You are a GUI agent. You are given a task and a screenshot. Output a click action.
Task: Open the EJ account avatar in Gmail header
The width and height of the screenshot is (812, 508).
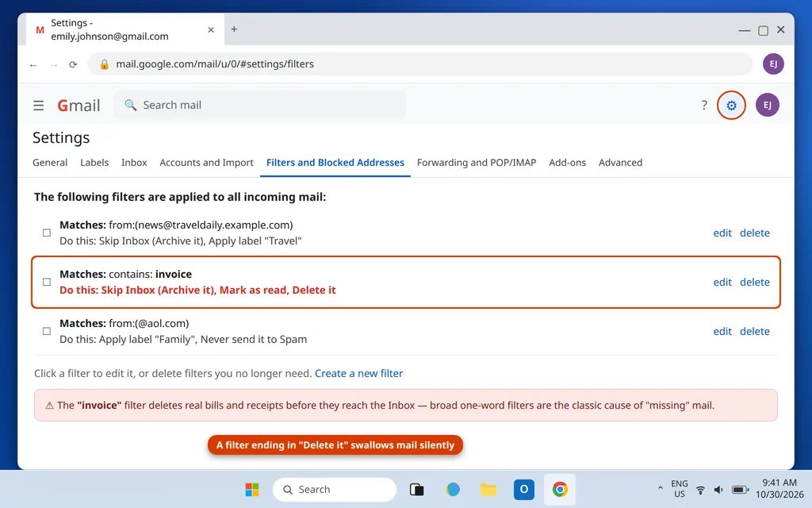pyautogui.click(x=767, y=106)
